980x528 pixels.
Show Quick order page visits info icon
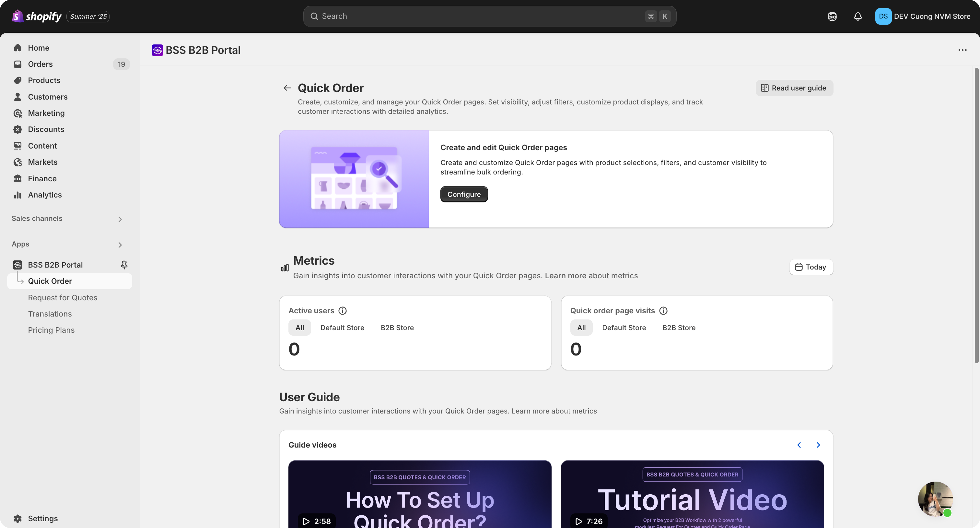[663, 311]
